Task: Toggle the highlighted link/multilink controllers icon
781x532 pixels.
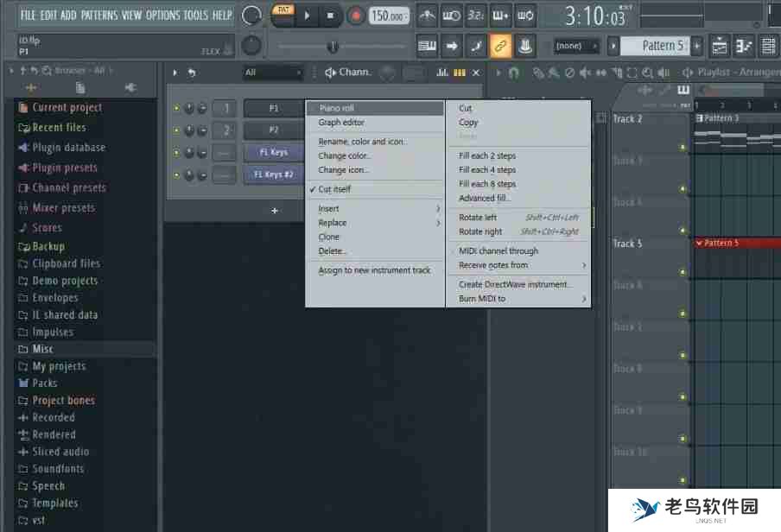Action: click(500, 47)
